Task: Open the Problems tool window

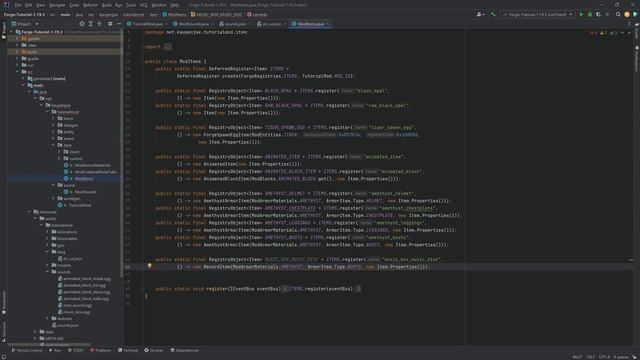Action: [100, 350]
